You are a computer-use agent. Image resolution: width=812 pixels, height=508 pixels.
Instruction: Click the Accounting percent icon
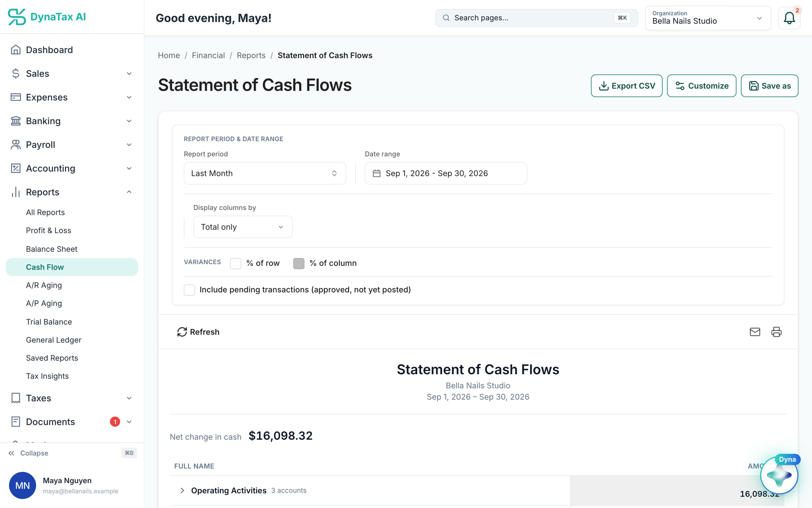point(16,168)
